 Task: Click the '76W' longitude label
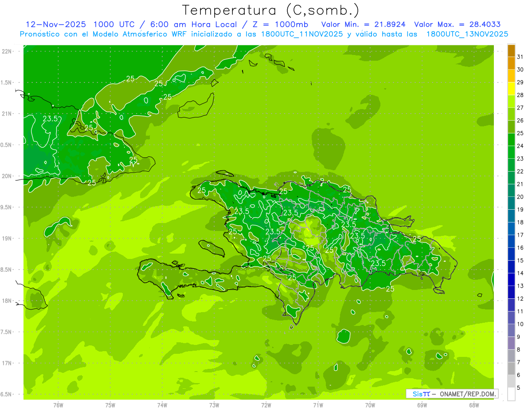(58, 405)
